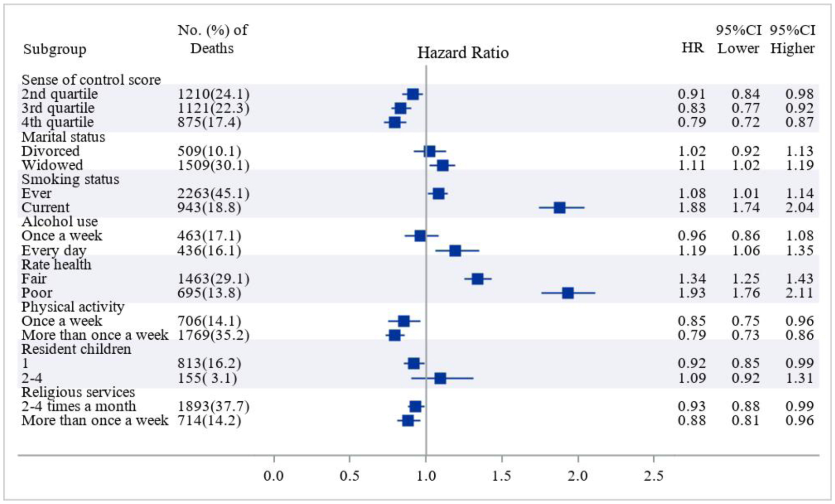Viewport: 835px width, 504px height.
Task: Click the Physical activity group label
Action: click(x=73, y=307)
